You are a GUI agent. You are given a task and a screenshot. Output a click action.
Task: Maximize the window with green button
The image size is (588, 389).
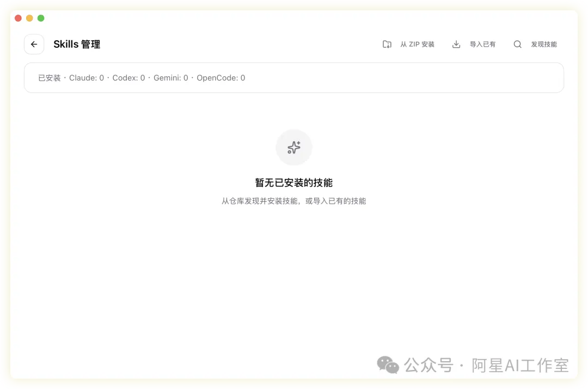click(x=41, y=18)
